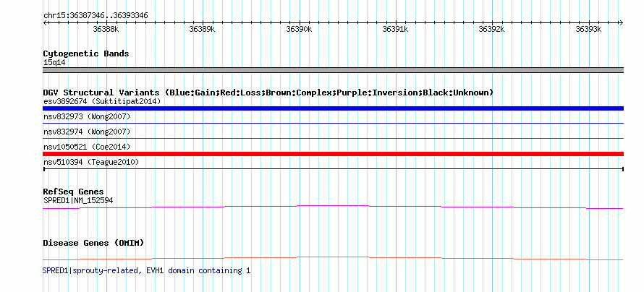The height and width of the screenshot is (292, 644).
Task: Select the magenta SPRED1 RefSeq gene track line
Action: (x=333, y=207)
